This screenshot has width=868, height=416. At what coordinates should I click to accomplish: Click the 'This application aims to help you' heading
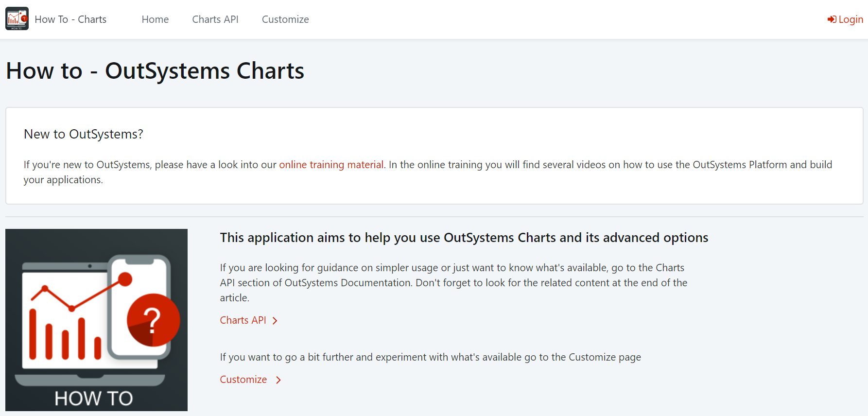(x=464, y=238)
